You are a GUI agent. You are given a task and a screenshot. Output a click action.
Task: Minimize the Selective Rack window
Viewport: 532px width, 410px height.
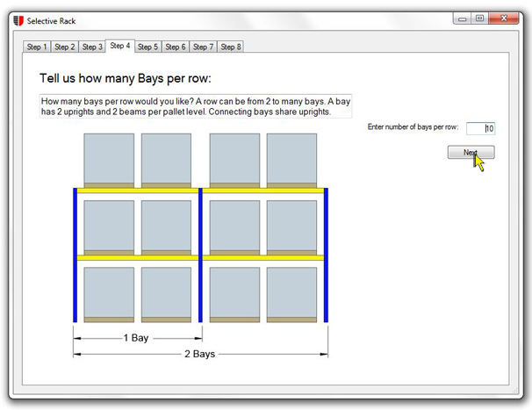click(x=462, y=18)
